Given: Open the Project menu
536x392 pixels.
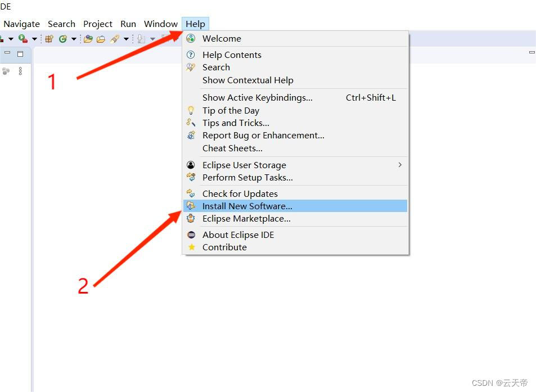Looking at the screenshot, I should (x=98, y=24).
